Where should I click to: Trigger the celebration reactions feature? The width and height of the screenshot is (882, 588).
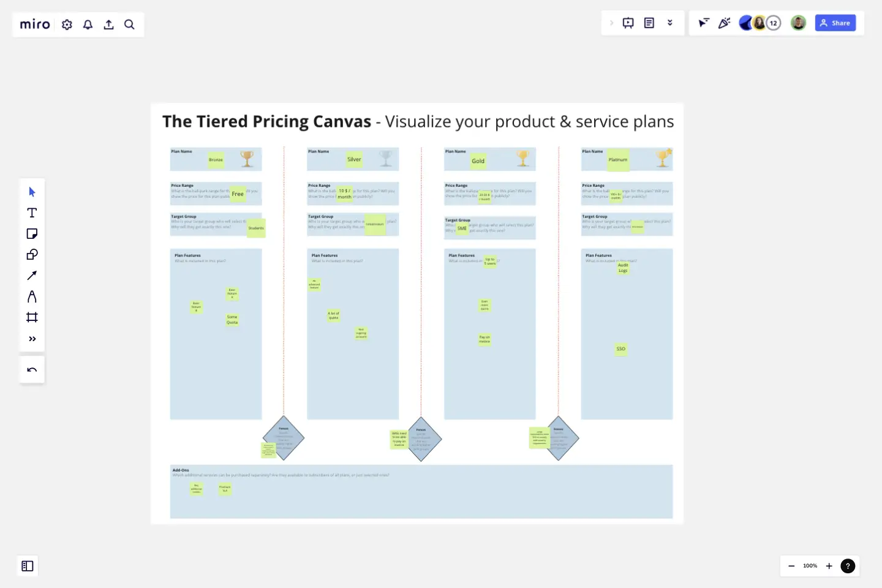click(725, 23)
